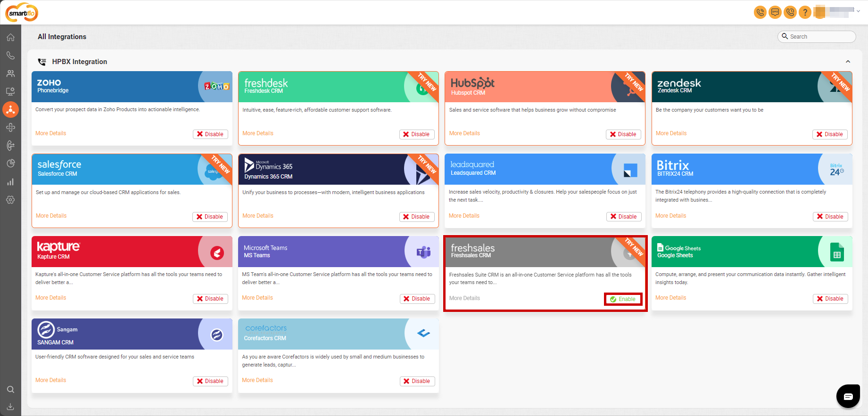The image size is (868, 416).
Task: Disable the Zoho Phonebridge integration
Action: tap(210, 134)
